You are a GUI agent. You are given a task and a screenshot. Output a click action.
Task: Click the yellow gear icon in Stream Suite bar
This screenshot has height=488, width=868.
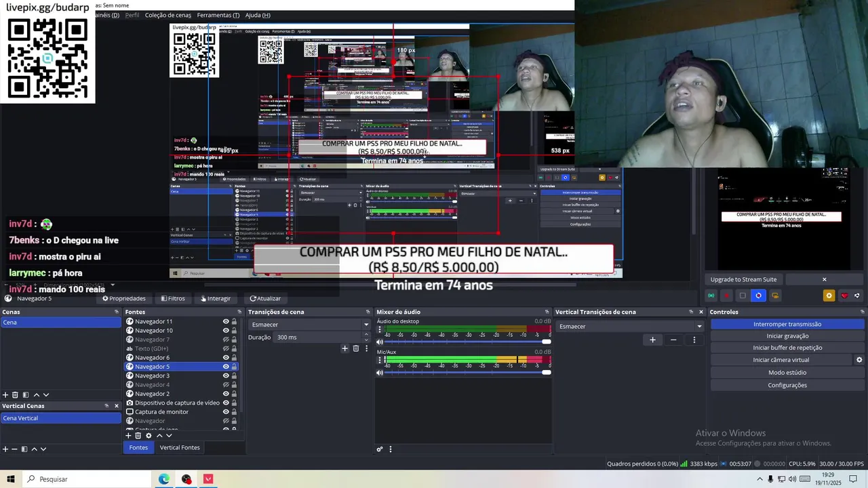pyautogui.click(x=829, y=296)
